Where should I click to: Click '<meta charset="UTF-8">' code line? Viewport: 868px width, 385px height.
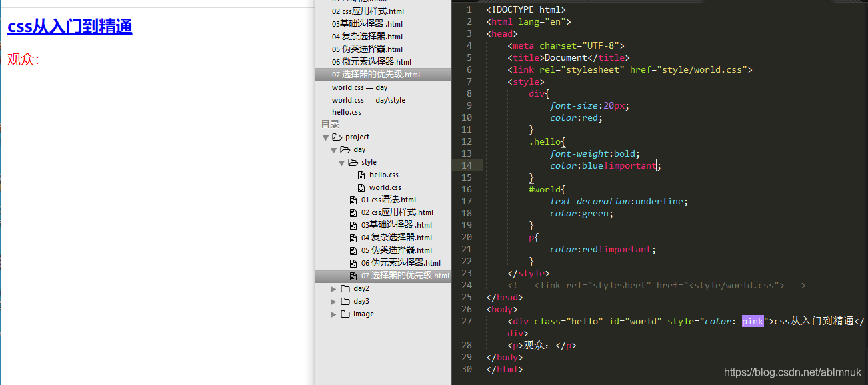566,45
